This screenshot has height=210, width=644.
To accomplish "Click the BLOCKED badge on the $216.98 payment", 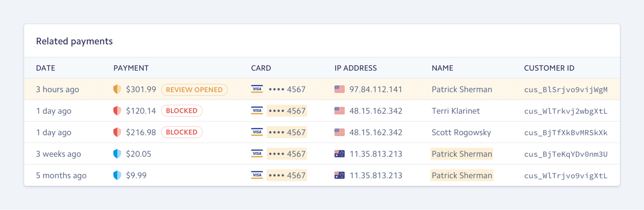I will tap(182, 132).
